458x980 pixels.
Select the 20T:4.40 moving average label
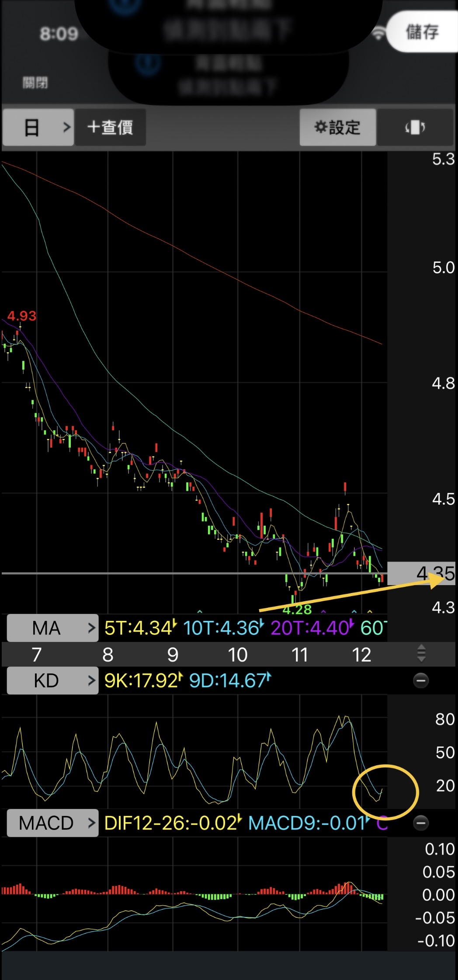pos(312,628)
